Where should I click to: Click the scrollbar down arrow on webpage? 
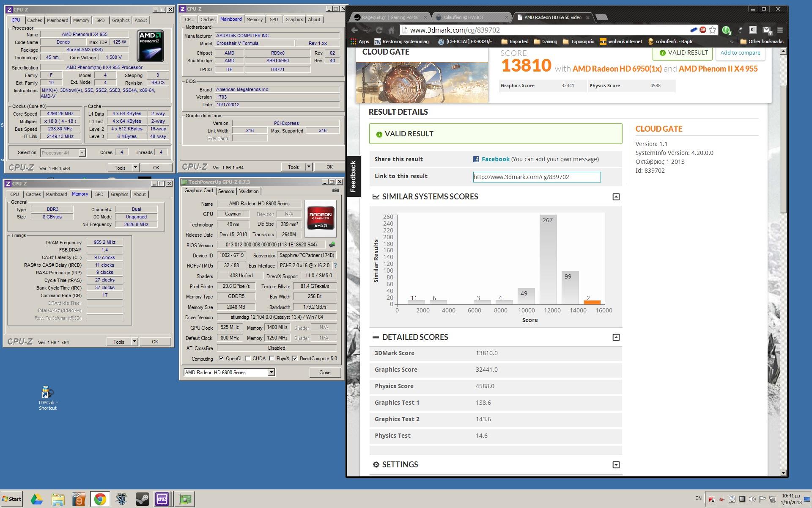click(x=783, y=473)
